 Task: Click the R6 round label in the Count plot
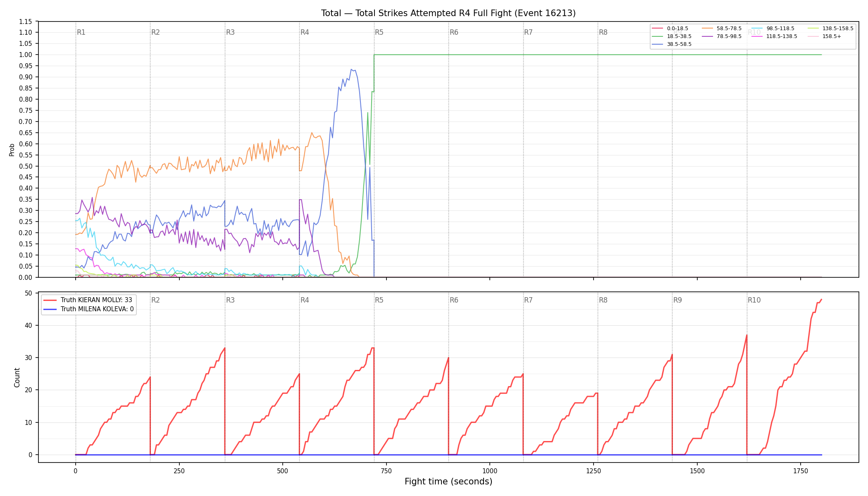tap(454, 300)
